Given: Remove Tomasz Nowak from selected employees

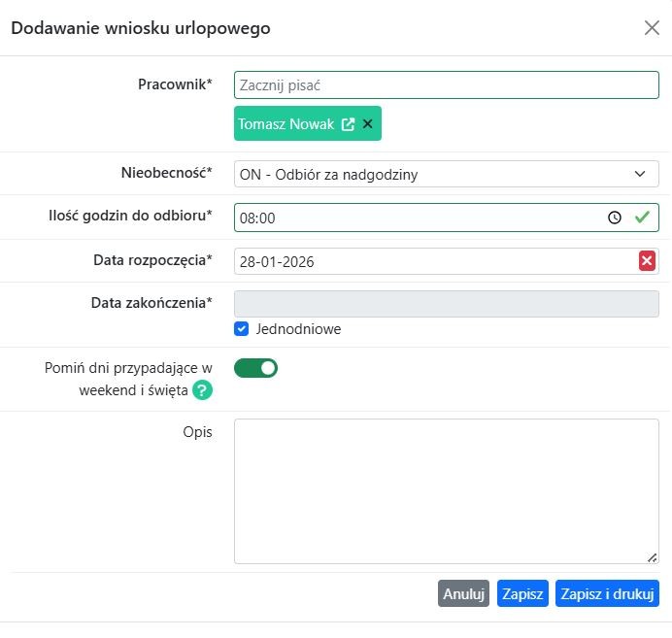Looking at the screenshot, I should pos(368,124).
